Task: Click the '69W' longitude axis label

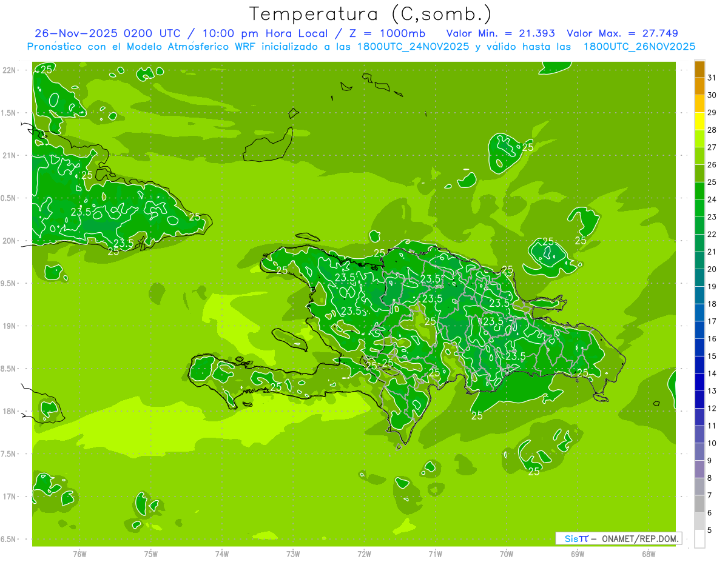Action: (x=578, y=554)
